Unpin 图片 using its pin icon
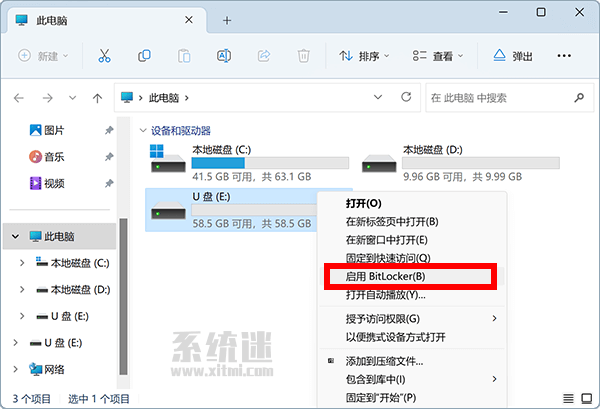 [109, 130]
